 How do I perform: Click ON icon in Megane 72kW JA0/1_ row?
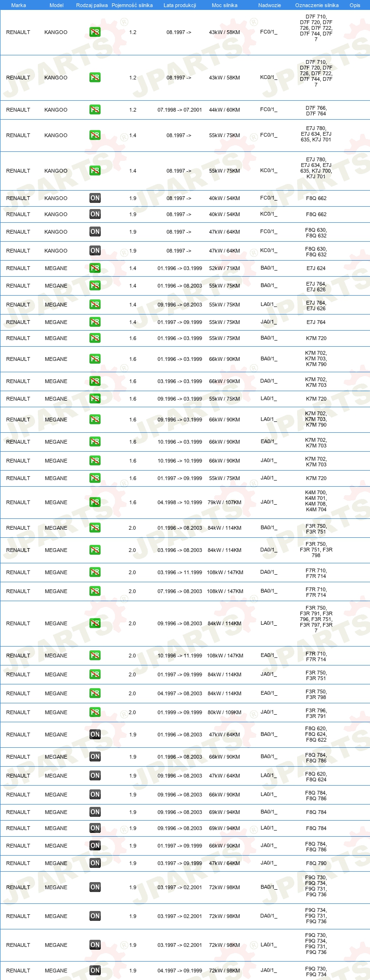(95, 971)
